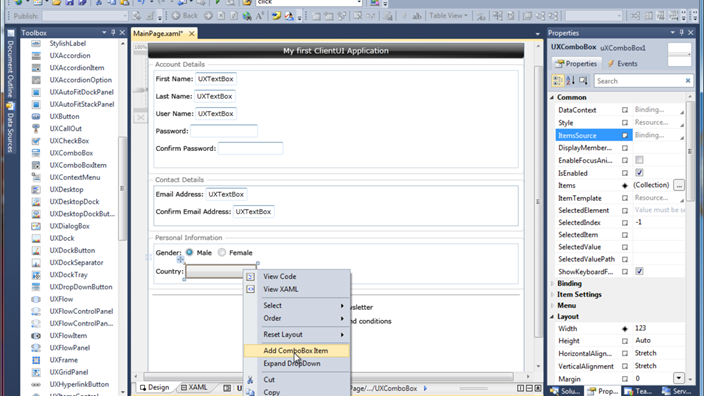The image size is (704, 396).
Task: Switch to the Design view tab
Action: point(154,387)
